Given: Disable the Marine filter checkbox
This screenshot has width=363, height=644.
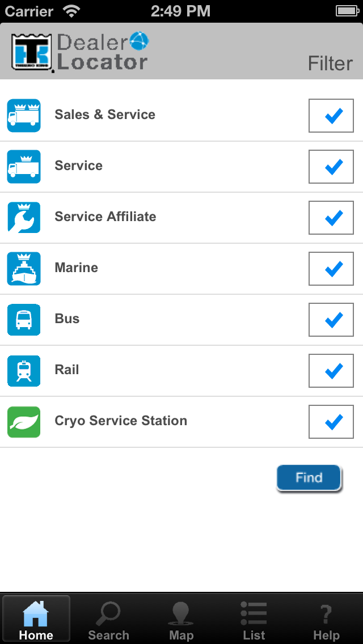Looking at the screenshot, I should point(331,269).
